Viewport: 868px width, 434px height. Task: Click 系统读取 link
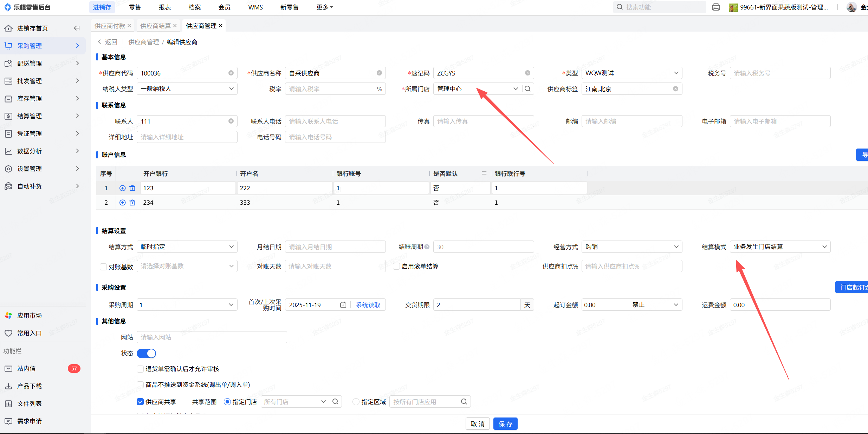(368, 305)
